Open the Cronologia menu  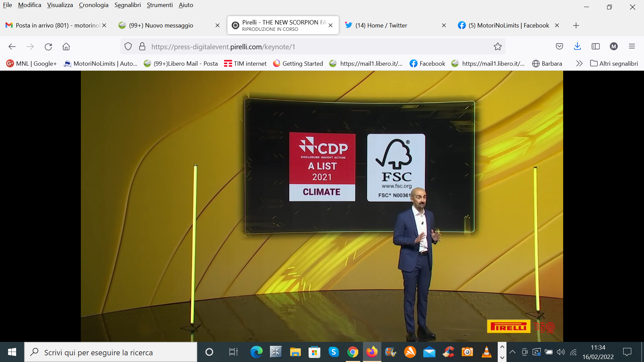click(94, 5)
